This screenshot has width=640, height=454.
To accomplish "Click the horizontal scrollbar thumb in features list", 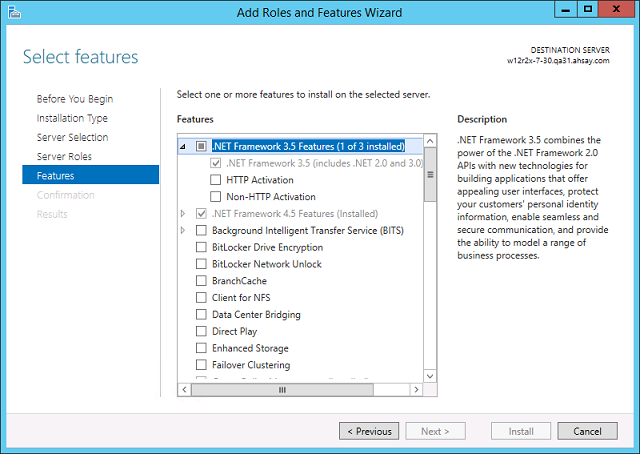I will 281,390.
